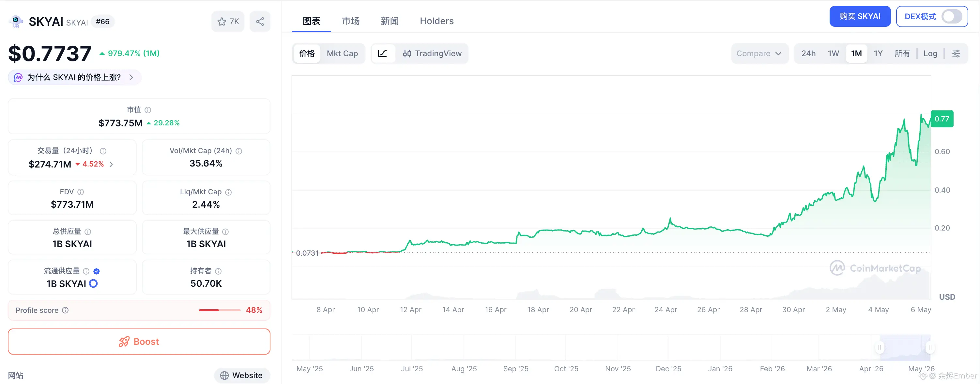Screen dimensions: 980x384
Task: Switch to the 市场 tab
Action: [350, 21]
